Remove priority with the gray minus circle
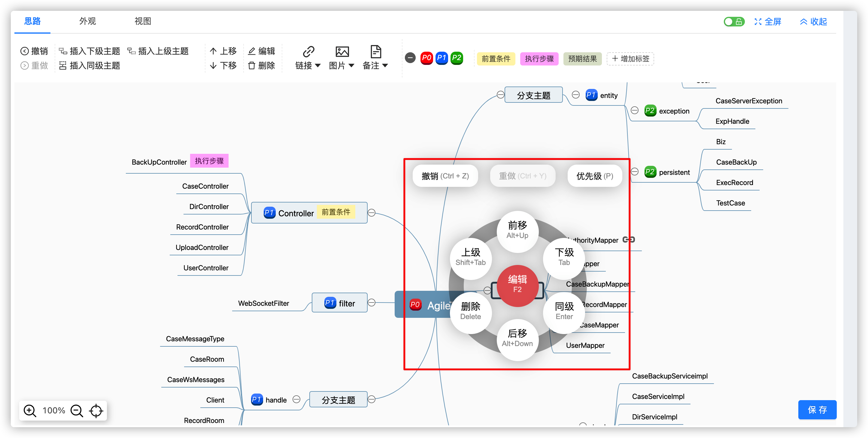This screenshot has height=438, width=868. [410, 58]
